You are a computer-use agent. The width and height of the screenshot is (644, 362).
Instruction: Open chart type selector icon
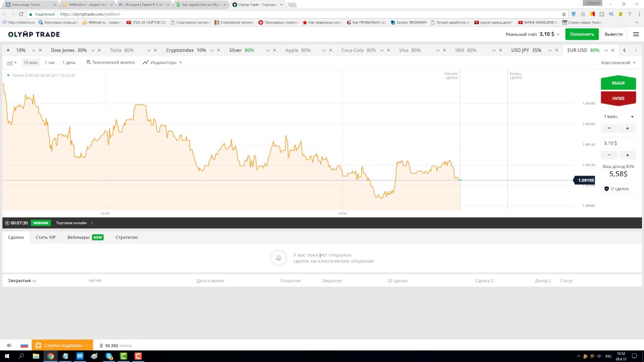tap(12, 63)
